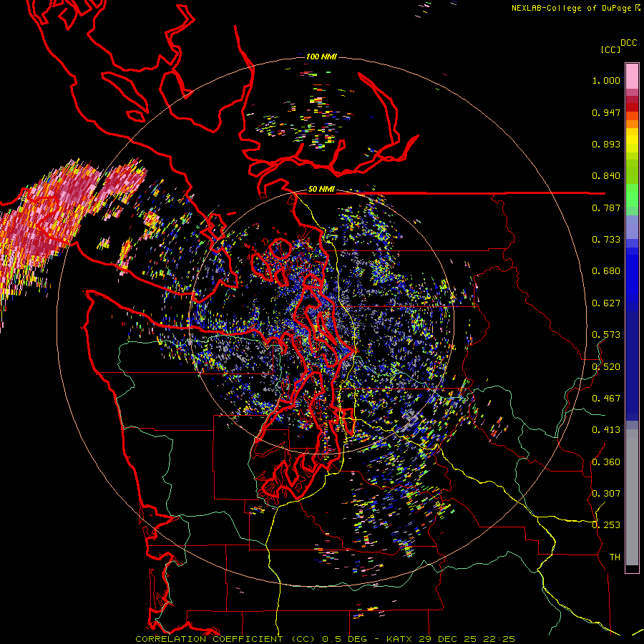Click the TH threshold label
This screenshot has width=644, height=644.
tap(615, 557)
